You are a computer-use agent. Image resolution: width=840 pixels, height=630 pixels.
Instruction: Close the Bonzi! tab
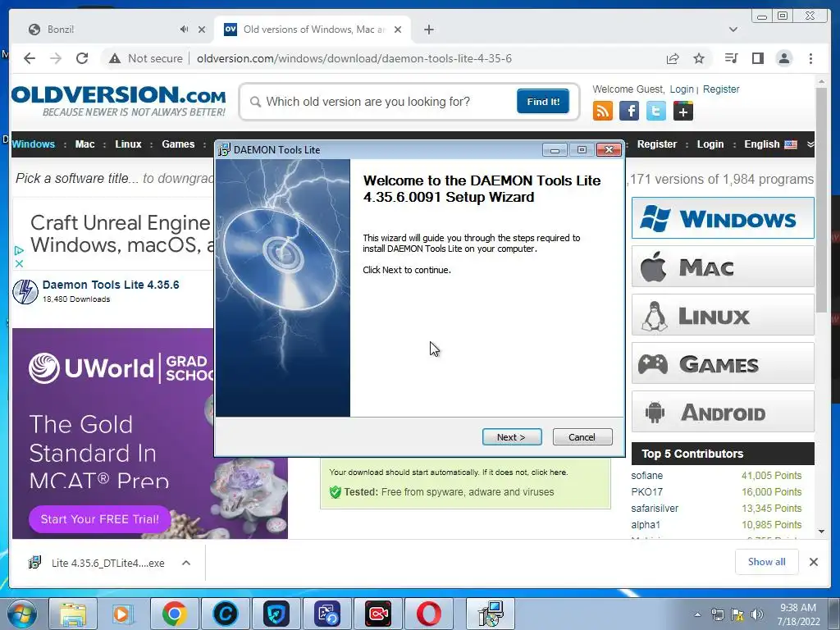(x=202, y=30)
